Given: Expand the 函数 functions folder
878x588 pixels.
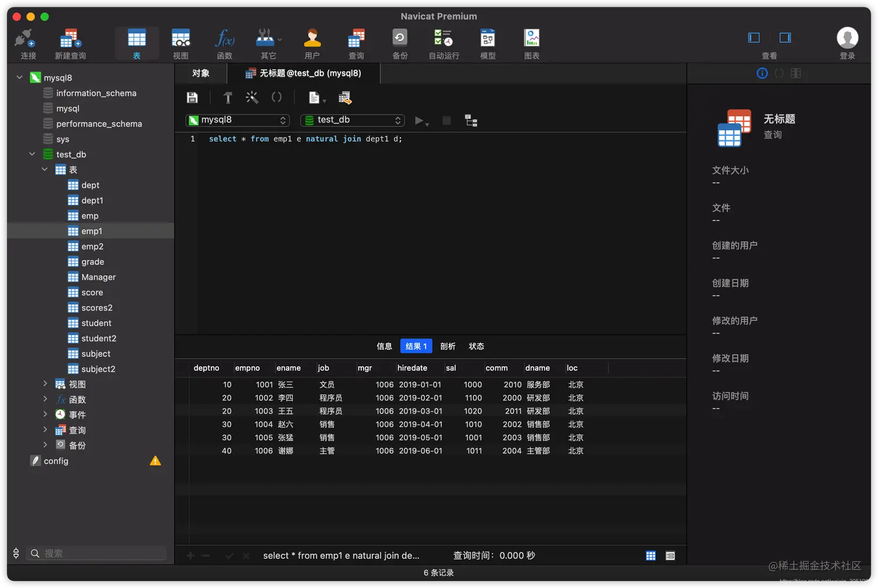Looking at the screenshot, I should tap(45, 399).
